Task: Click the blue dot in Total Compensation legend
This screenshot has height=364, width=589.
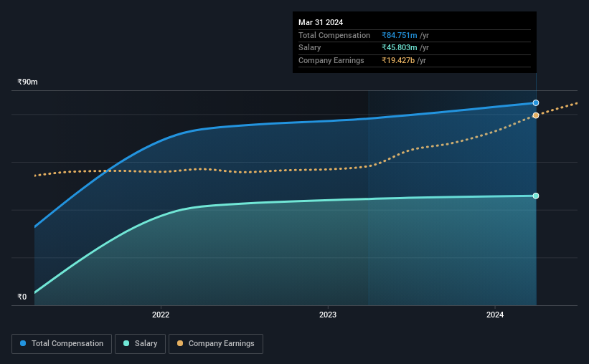Action: 23,343
